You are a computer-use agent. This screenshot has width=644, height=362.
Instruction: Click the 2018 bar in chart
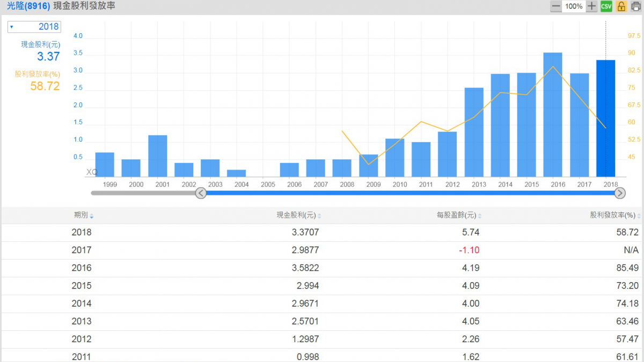(x=606, y=118)
